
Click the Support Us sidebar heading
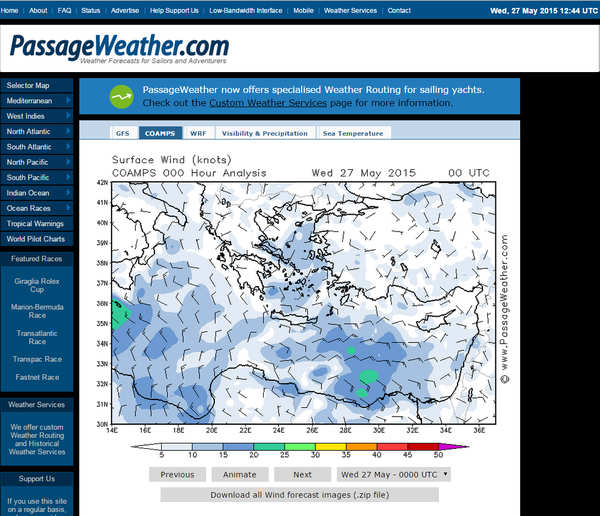click(36, 479)
